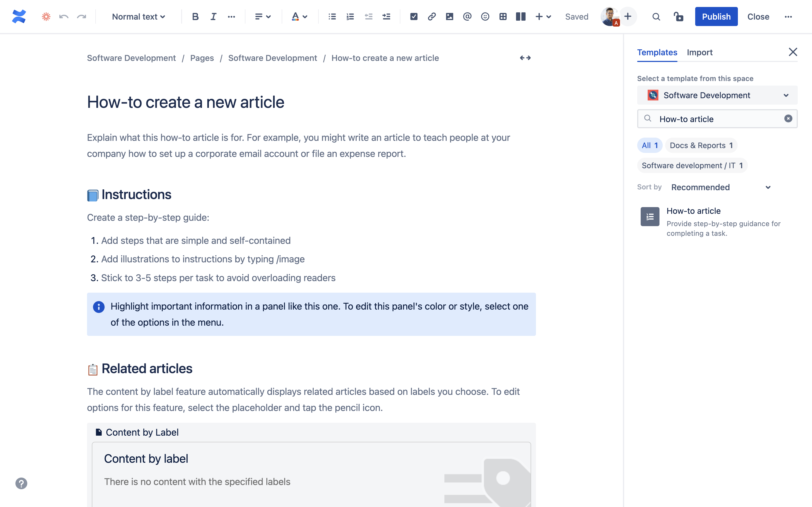The width and height of the screenshot is (812, 507).
Task: Add a layouts section icon
Action: pos(520,16)
